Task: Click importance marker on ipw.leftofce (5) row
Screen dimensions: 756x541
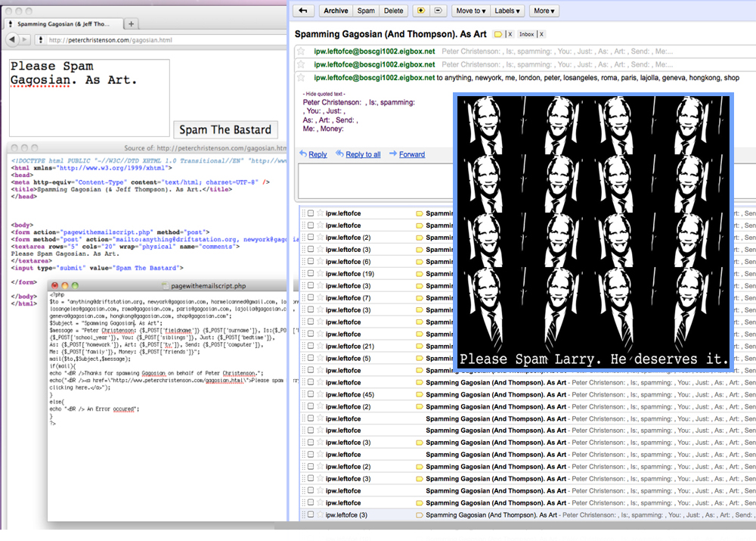Action: (420, 358)
